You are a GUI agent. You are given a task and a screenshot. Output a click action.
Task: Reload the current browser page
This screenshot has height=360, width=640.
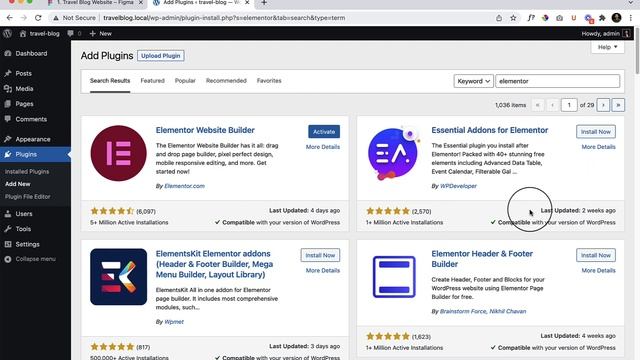38,18
